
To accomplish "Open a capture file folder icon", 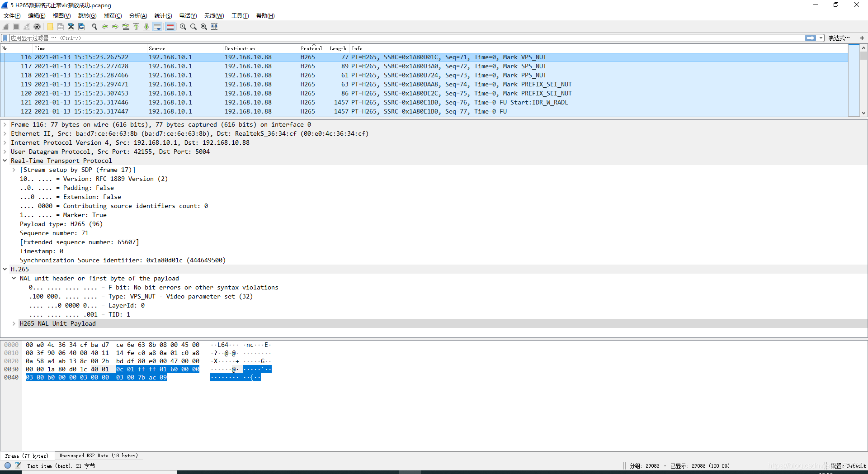I will (50, 27).
